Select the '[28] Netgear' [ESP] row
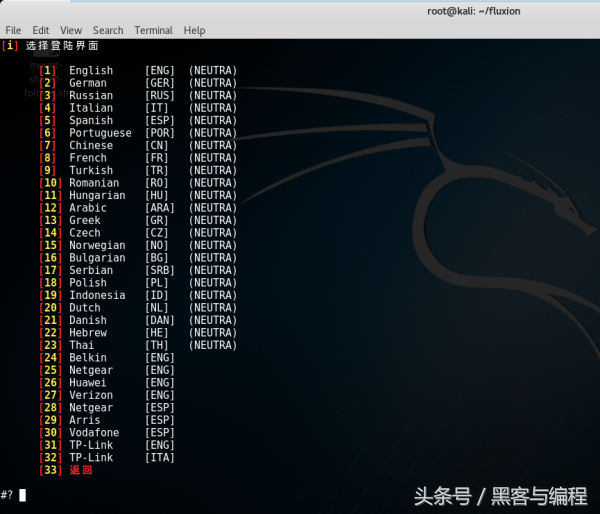 (x=107, y=408)
